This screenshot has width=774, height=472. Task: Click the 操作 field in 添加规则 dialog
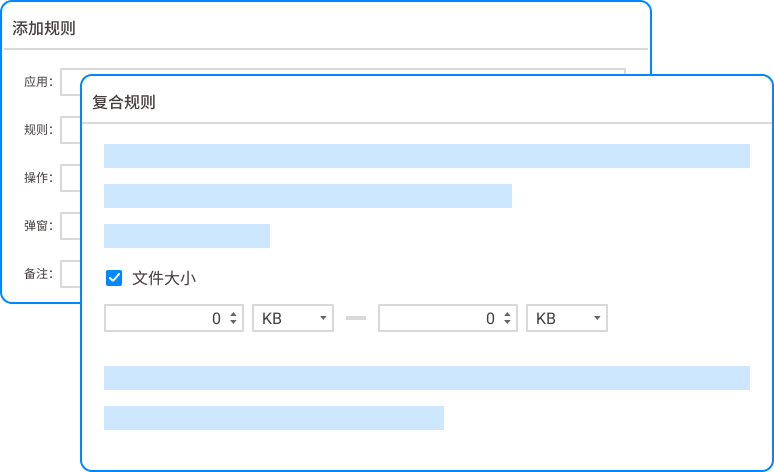[x=70, y=178]
